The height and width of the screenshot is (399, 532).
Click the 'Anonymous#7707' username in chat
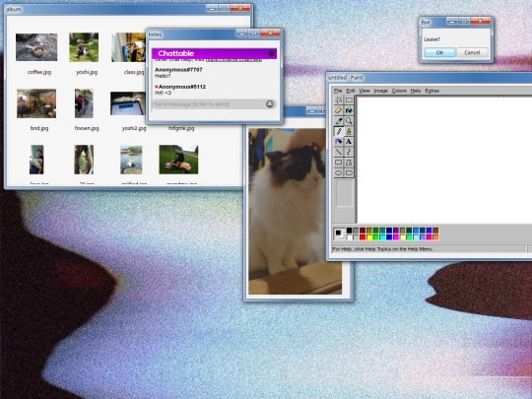pyautogui.click(x=178, y=70)
